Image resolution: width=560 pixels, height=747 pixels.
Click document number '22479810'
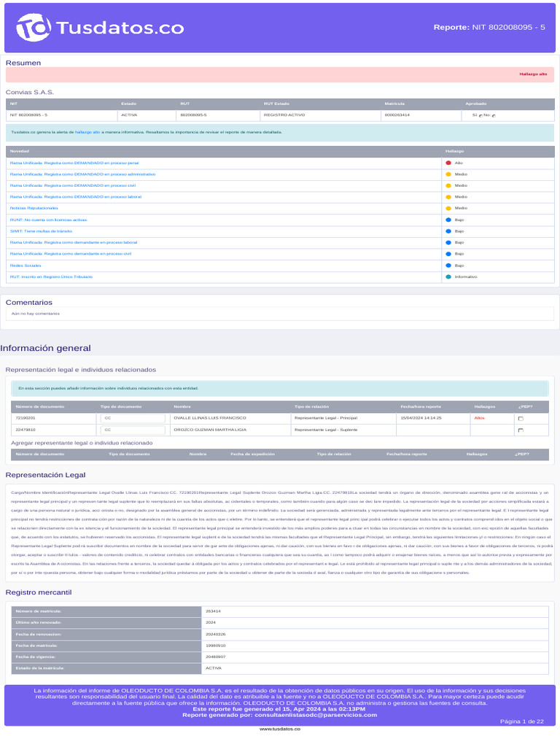coord(26,430)
